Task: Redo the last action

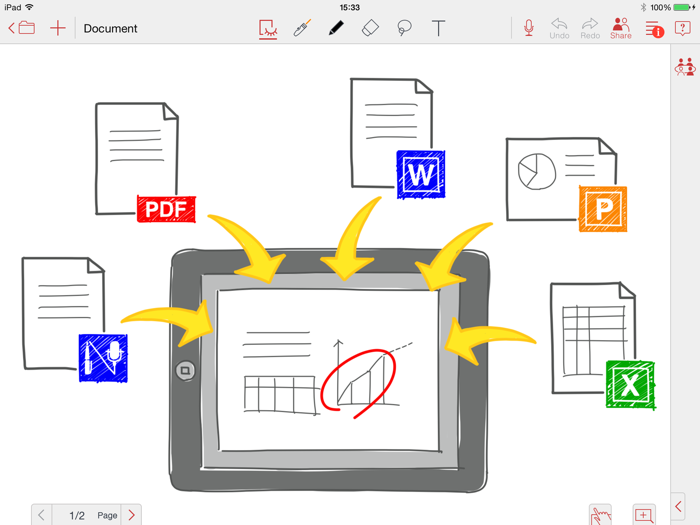Action: pyautogui.click(x=590, y=29)
